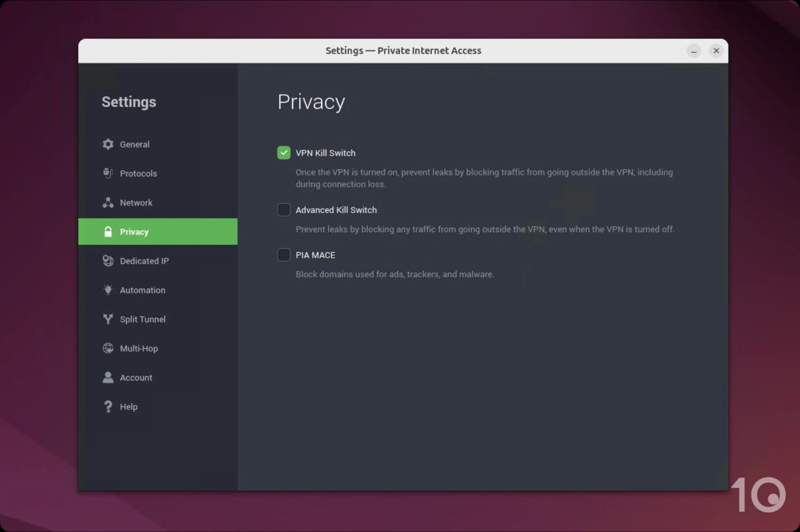Open the Dedicated IP label
Image resolution: width=800 pixels, height=532 pixels.
pos(144,261)
